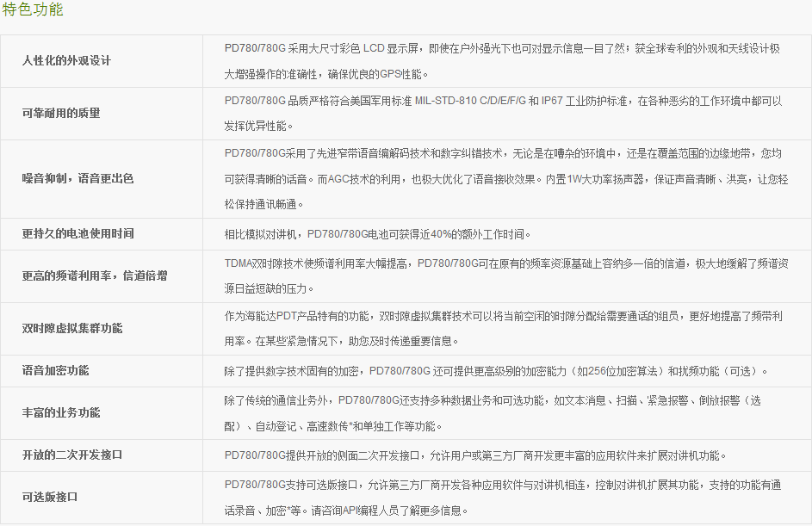Click the 丰富的业务功能 row label

[61, 412]
